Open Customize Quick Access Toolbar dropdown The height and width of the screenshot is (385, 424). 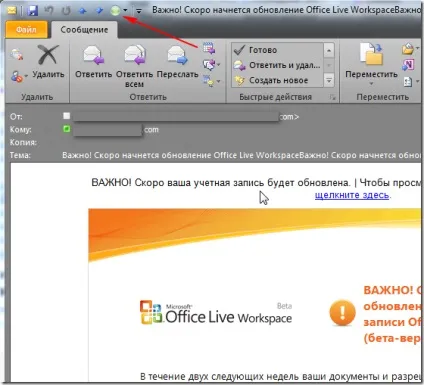139,11
